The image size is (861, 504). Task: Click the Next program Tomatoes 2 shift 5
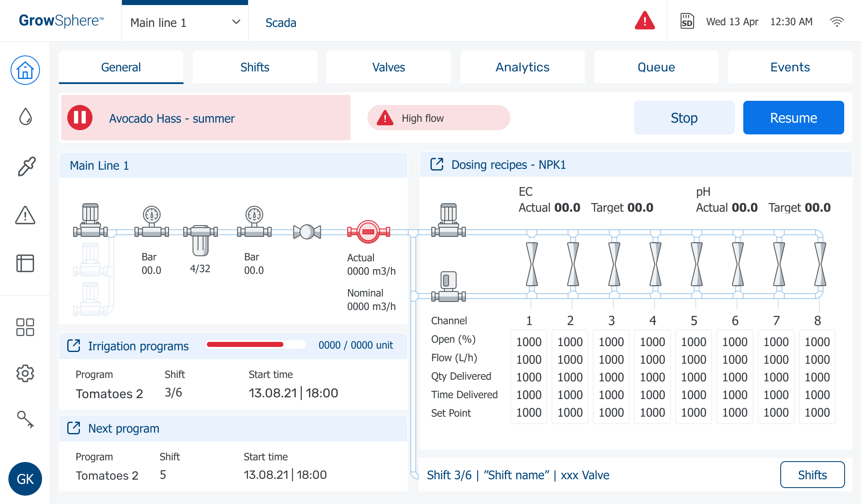point(107,475)
